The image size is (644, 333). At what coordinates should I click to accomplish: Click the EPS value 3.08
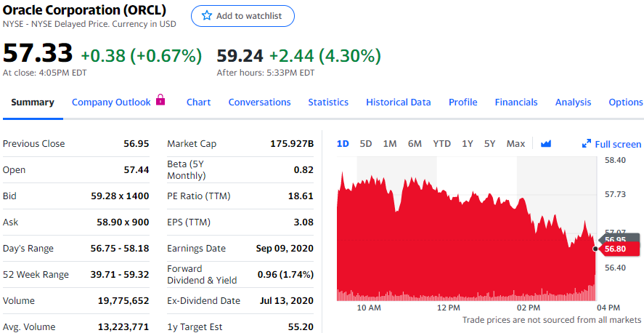304,222
